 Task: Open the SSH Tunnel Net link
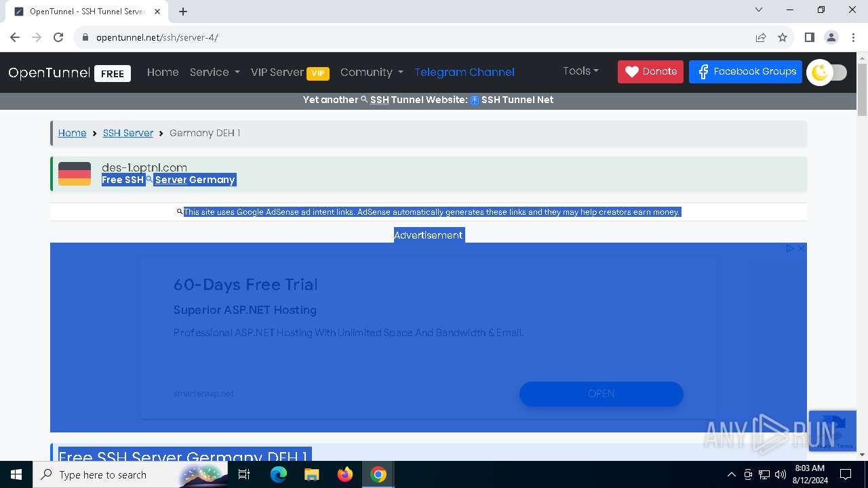pyautogui.click(x=517, y=100)
